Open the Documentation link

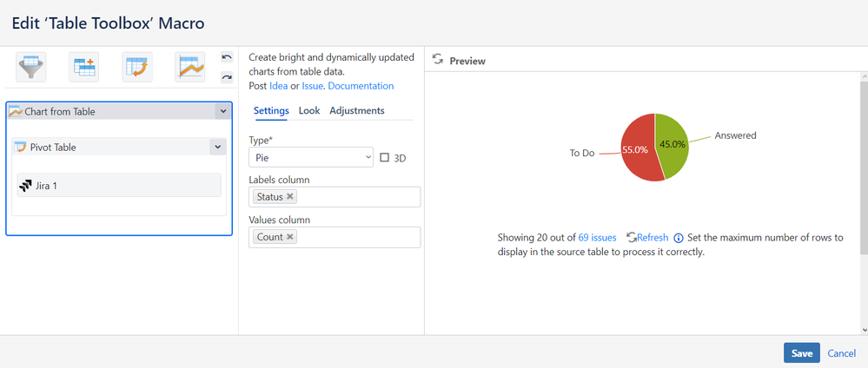point(361,86)
